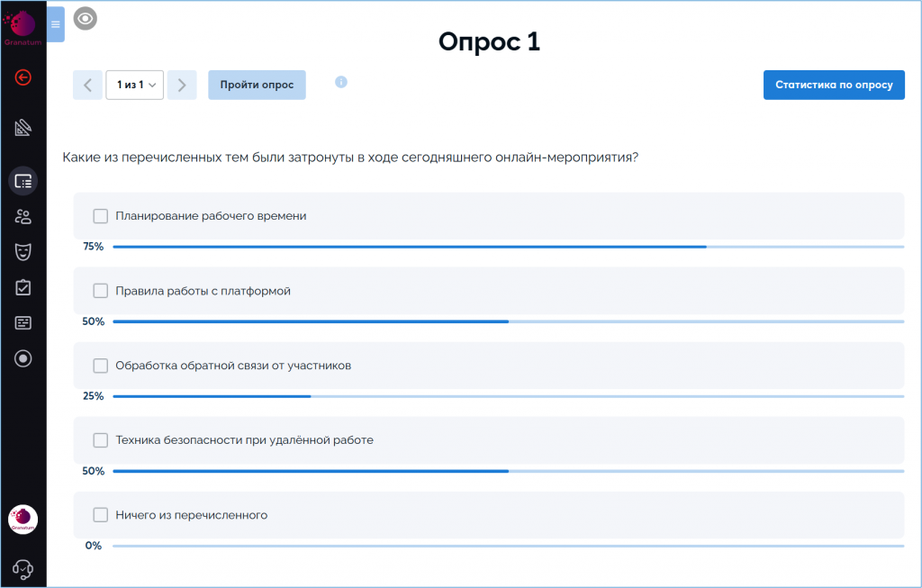Click the red back arrow icon
The width and height of the screenshot is (922, 588).
pos(23,77)
